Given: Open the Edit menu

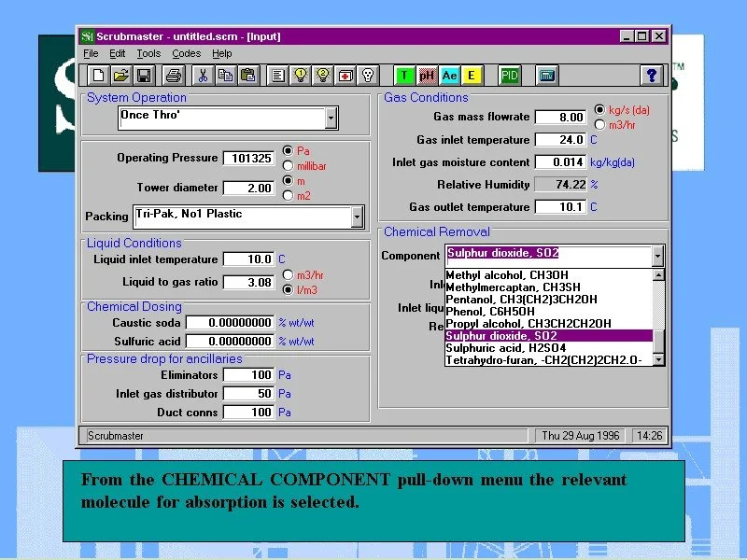Looking at the screenshot, I should pyautogui.click(x=118, y=53).
